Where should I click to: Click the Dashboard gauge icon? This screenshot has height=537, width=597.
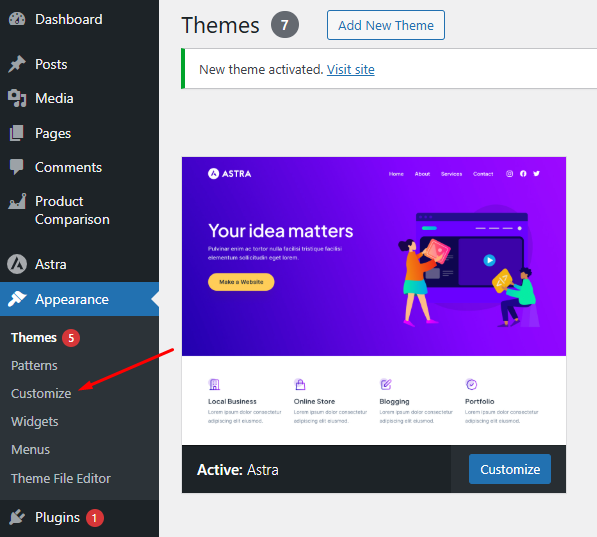click(x=17, y=19)
